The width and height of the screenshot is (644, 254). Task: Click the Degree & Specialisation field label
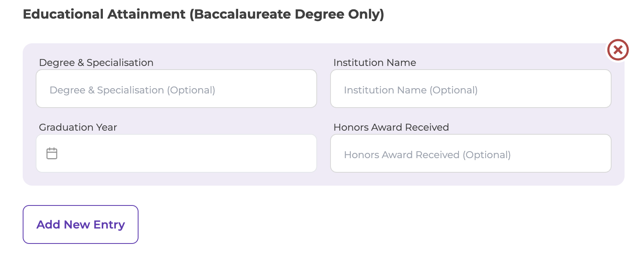pyautogui.click(x=96, y=63)
